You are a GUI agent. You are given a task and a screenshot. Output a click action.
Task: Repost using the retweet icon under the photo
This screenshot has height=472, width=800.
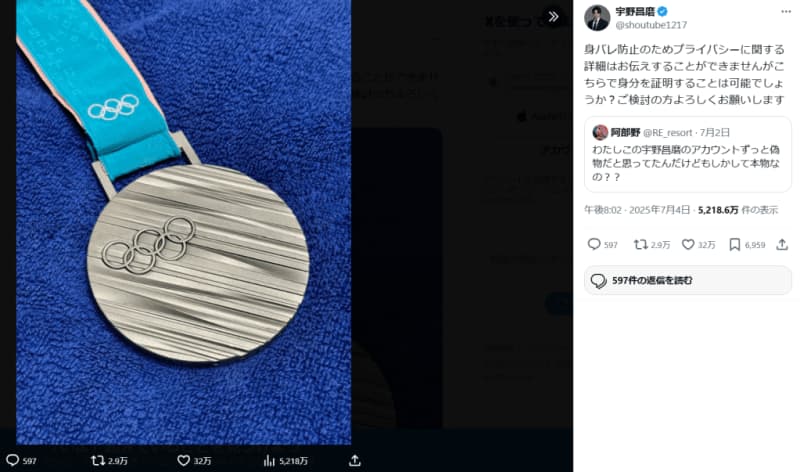click(x=98, y=460)
